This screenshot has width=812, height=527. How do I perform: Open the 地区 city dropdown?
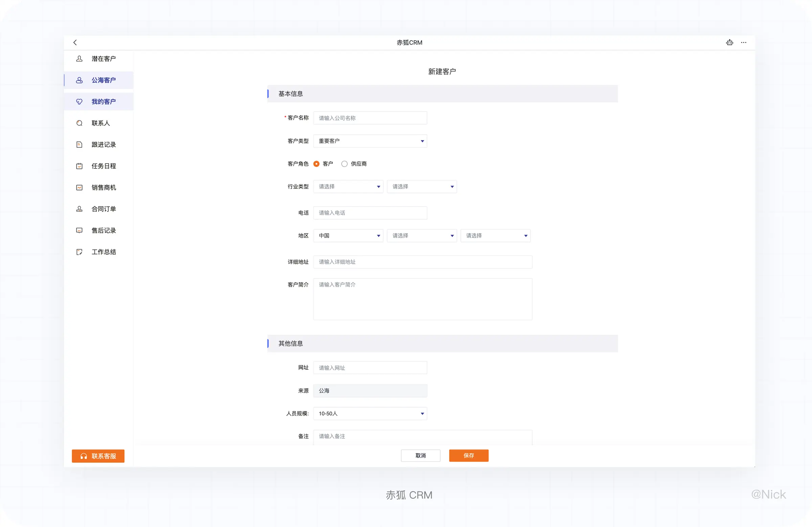495,236
